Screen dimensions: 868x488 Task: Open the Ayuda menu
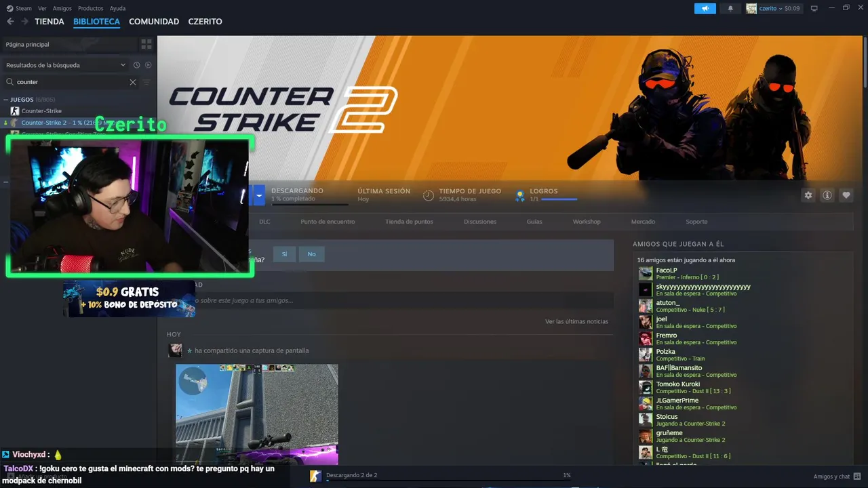coord(117,8)
